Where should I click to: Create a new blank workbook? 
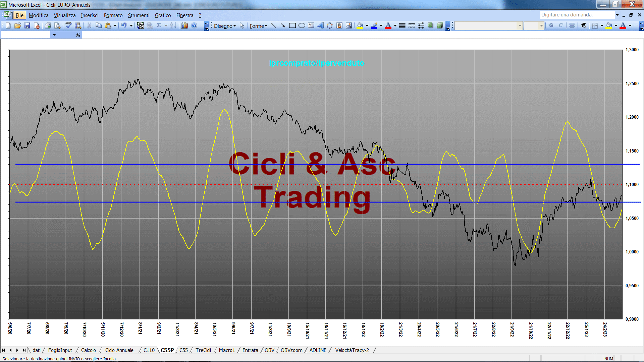click(x=8, y=25)
